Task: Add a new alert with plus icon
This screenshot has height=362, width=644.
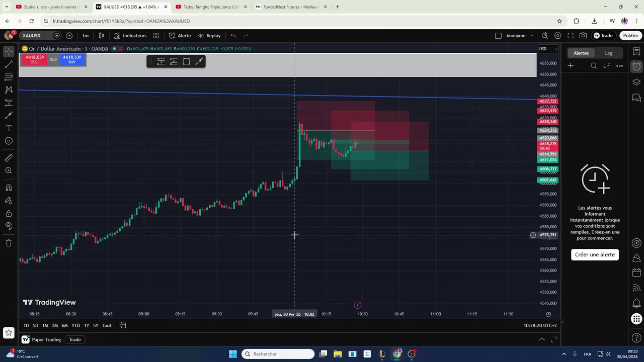Action: 571,66
